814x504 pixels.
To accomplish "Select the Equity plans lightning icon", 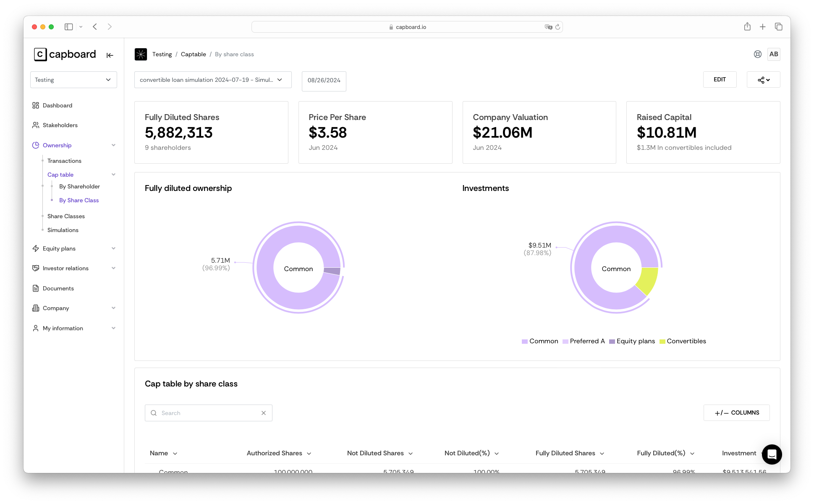I will tap(36, 248).
